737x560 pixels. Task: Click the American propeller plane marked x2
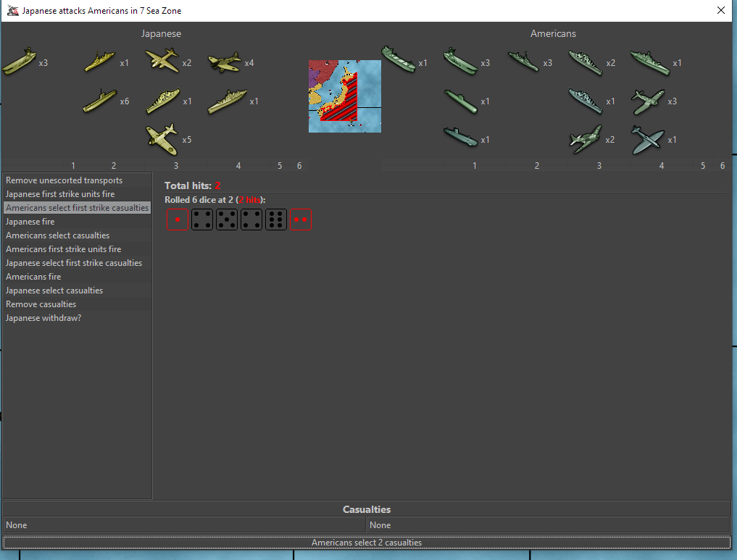click(x=586, y=139)
